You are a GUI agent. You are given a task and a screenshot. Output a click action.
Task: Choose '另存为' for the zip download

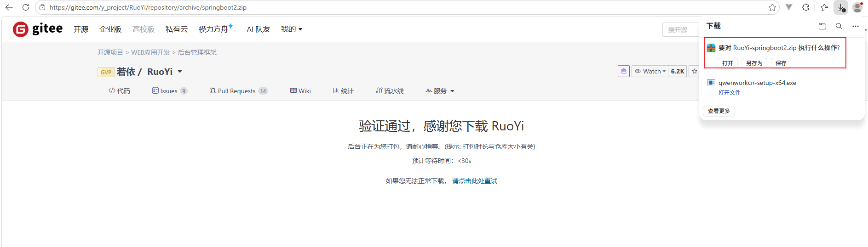point(754,63)
